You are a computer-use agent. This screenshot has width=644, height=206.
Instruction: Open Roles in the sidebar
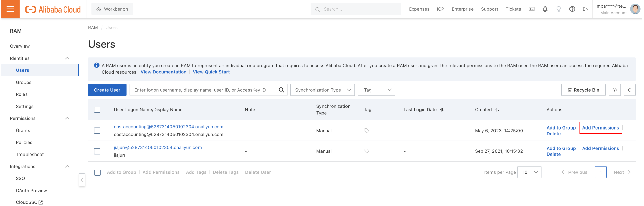[22, 94]
